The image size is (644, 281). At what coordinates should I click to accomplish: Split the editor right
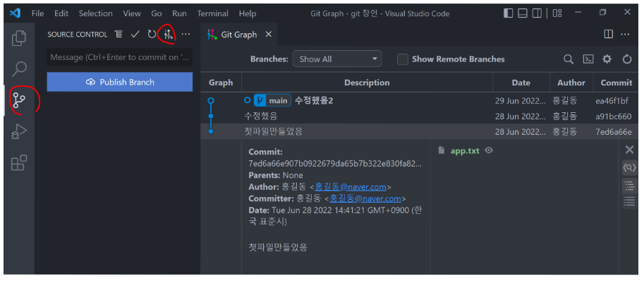tap(609, 35)
